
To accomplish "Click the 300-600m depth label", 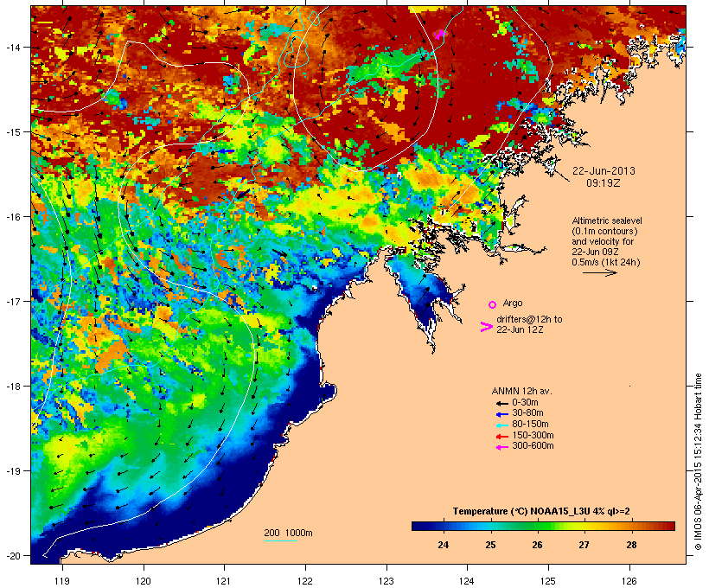I will [x=533, y=446].
